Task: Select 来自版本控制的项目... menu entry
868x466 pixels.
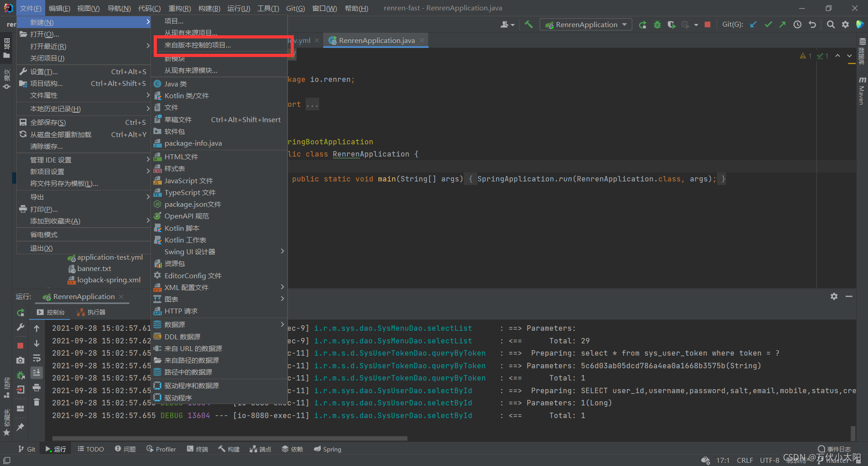Action: tap(220, 45)
